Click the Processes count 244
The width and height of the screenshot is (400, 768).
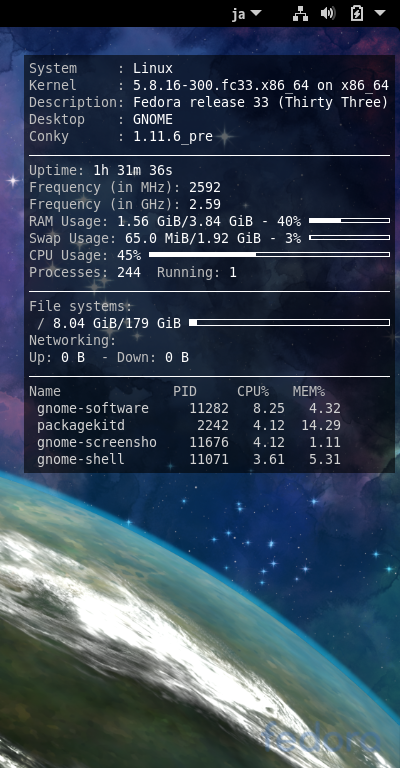click(129, 272)
